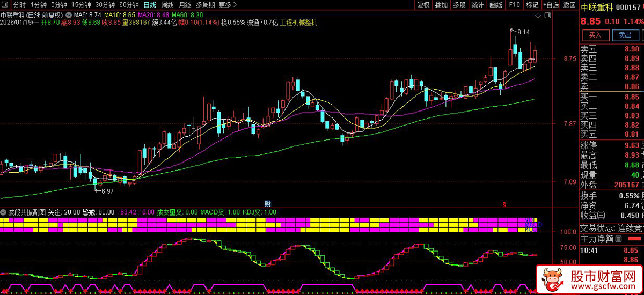Expand the 中联重科 main chart indicator dropdown

pos(68,14)
